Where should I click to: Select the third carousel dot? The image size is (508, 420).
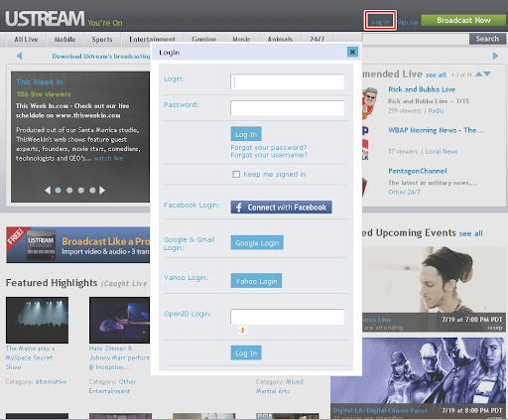(81, 191)
